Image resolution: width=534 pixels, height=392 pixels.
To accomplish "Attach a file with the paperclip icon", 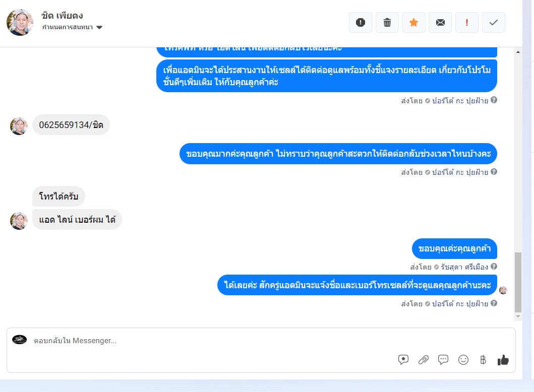I will pos(424,360).
